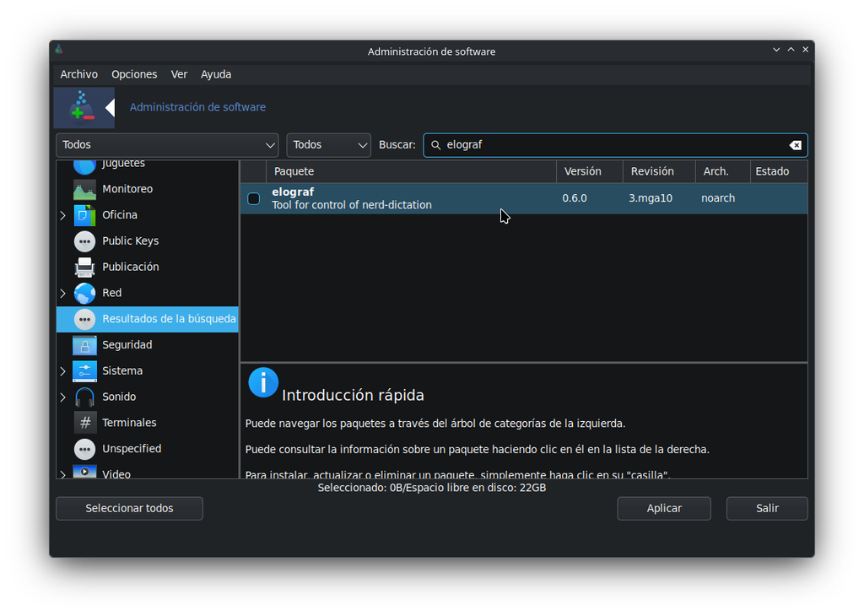The height and width of the screenshot is (616, 864).
Task: Click the Sistema settings icon
Action: point(84,371)
